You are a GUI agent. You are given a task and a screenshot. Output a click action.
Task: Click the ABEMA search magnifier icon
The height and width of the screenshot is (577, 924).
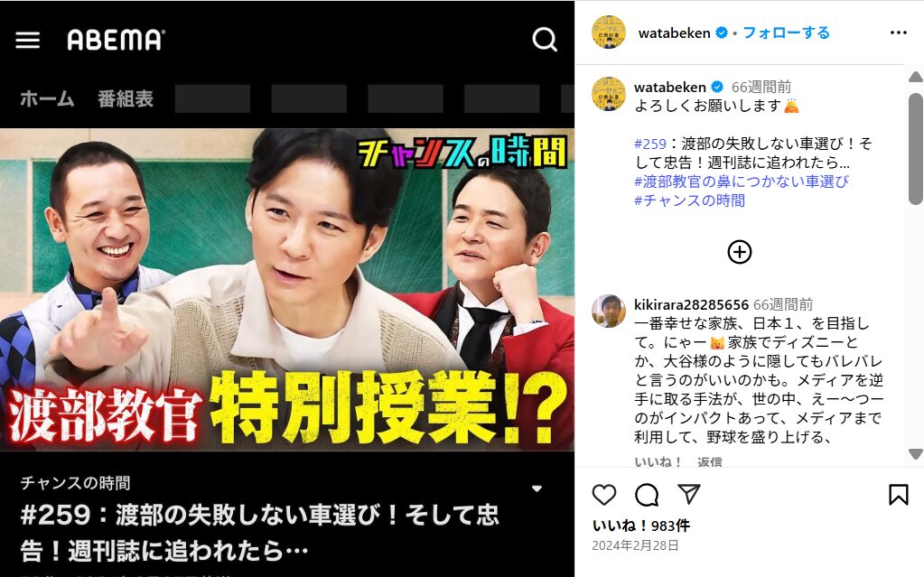(x=545, y=40)
